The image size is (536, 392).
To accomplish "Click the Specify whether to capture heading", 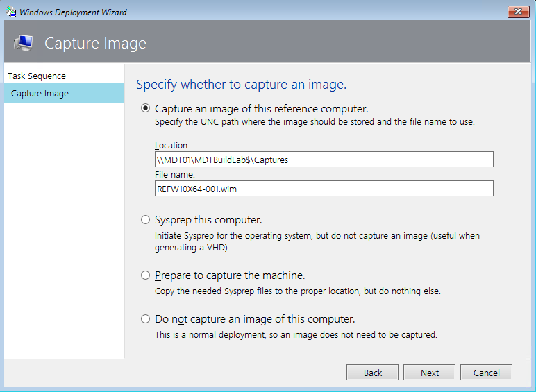I will [241, 85].
